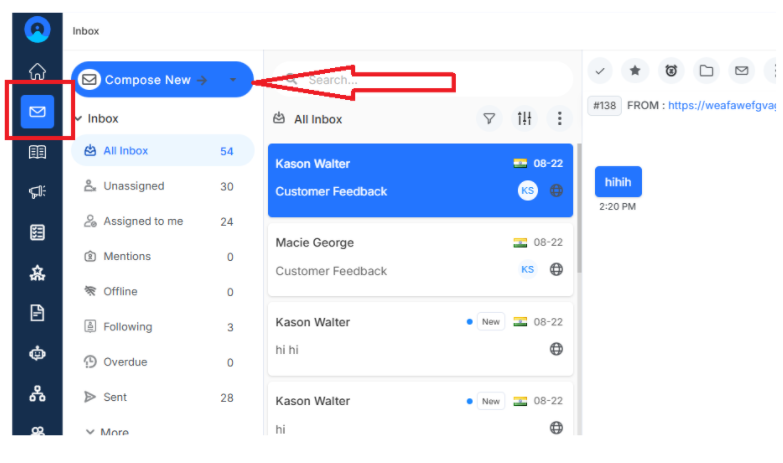Open the filter funnel for All Inbox
Screen dimensions: 783x463
[x=489, y=119]
